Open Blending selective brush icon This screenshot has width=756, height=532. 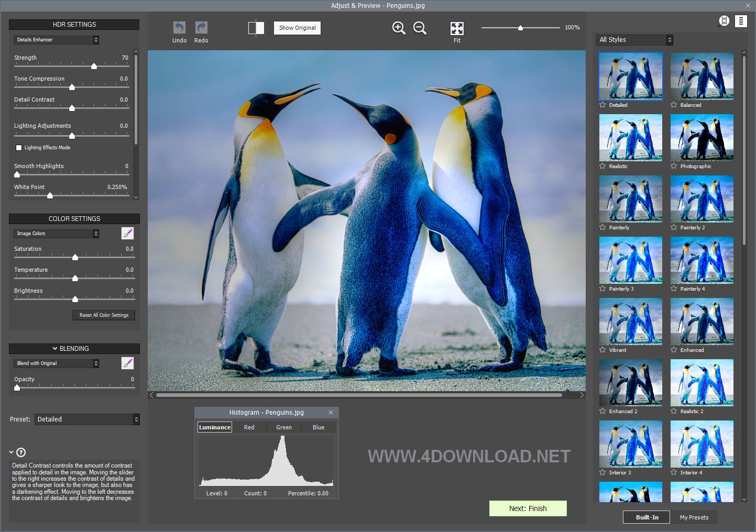click(127, 363)
